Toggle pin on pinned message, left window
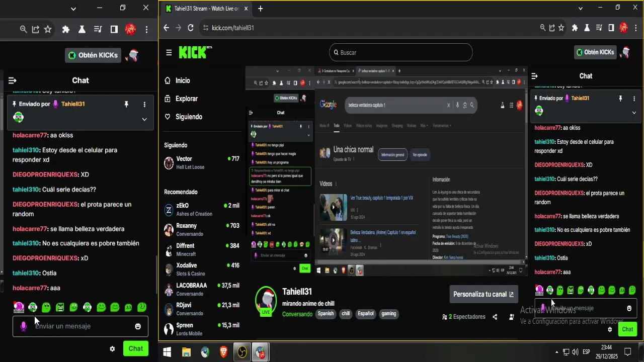This screenshot has height=362, width=644. [126, 104]
